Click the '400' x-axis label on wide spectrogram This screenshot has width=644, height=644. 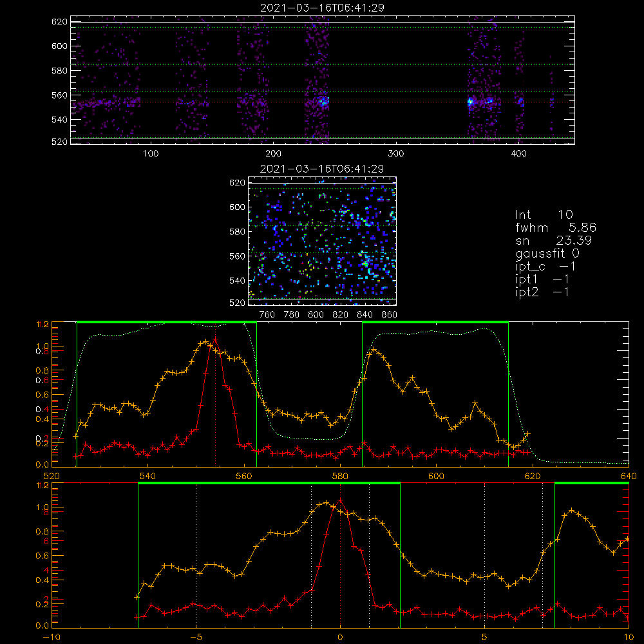[518, 154]
